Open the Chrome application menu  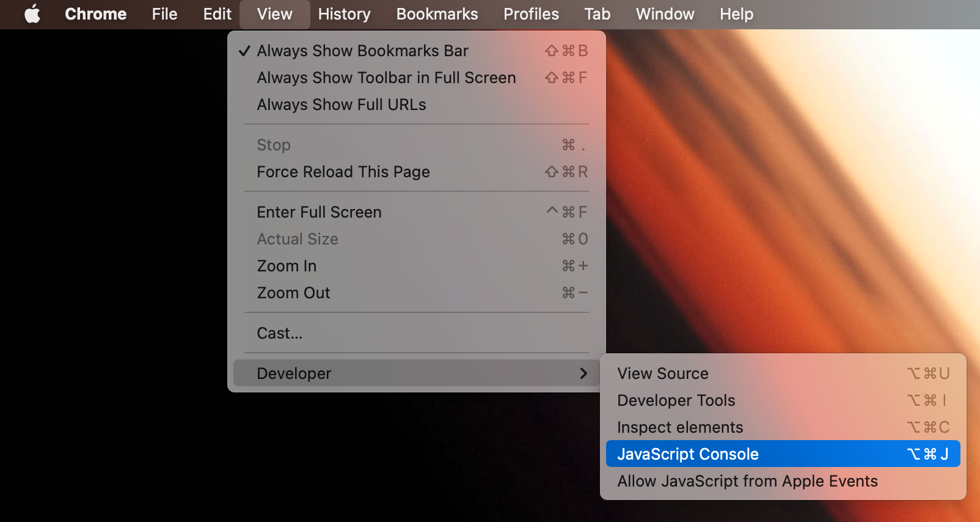[96, 14]
